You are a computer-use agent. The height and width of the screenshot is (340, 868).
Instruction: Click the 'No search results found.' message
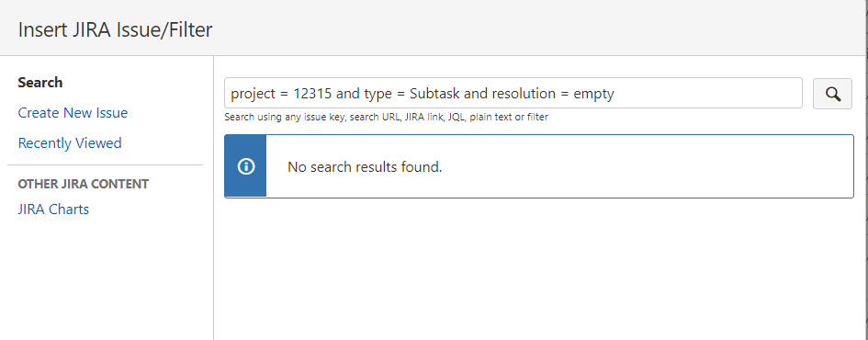pyautogui.click(x=365, y=166)
